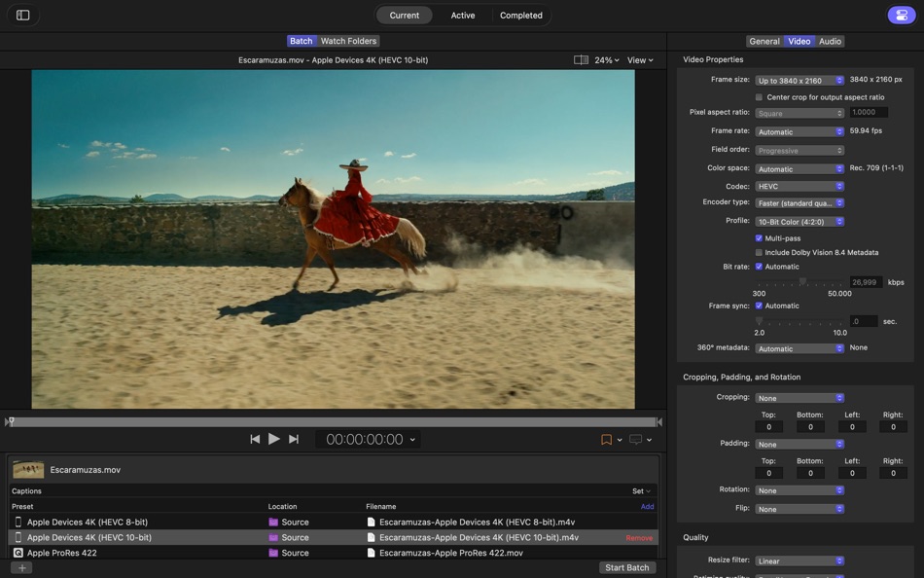Toggle the settings sidebar icon
Viewport: 924px width, 578px height.
[23, 16]
